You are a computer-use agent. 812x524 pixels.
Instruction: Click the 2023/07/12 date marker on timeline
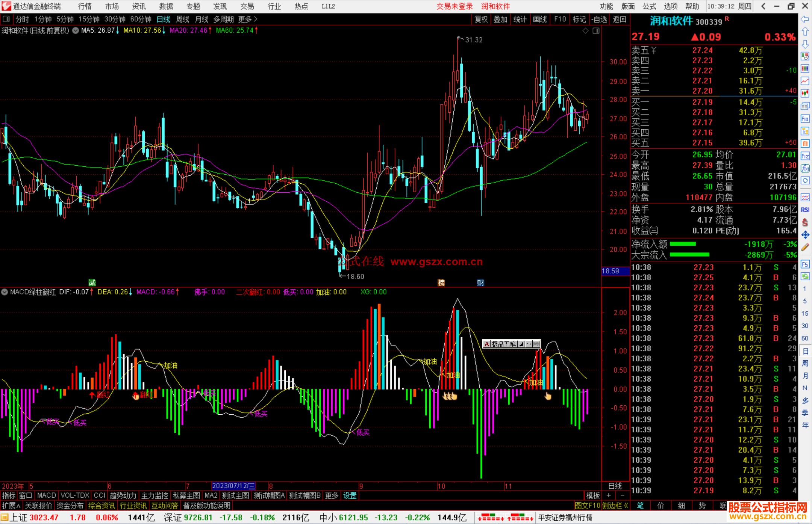[x=233, y=486]
